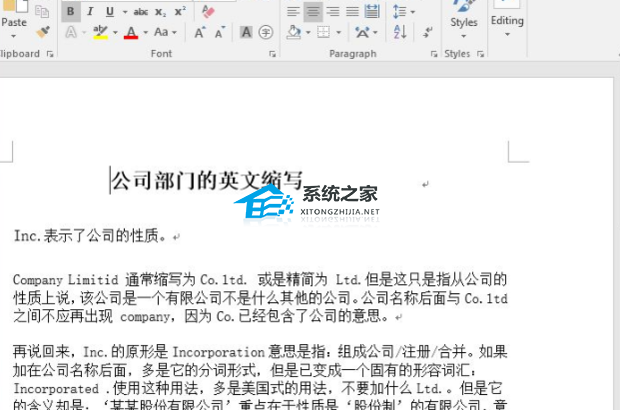This screenshot has width=620, height=410.
Task: Open the Styles gallery
Action: (x=463, y=20)
